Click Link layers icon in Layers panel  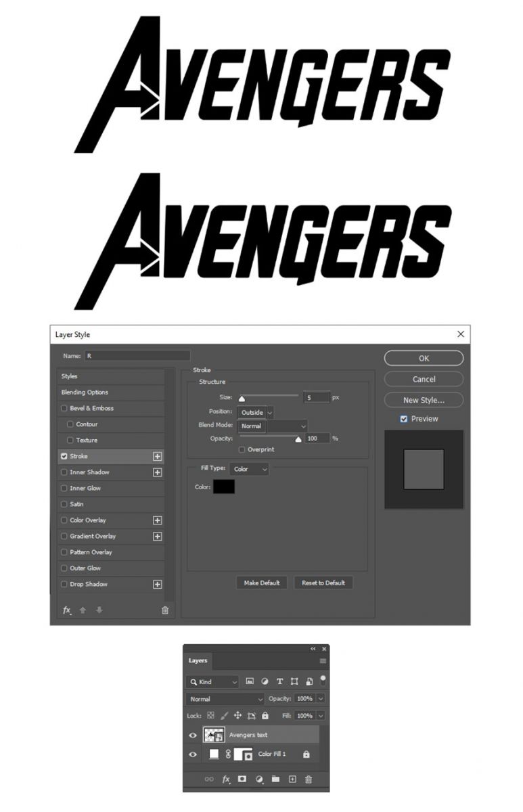(x=210, y=780)
